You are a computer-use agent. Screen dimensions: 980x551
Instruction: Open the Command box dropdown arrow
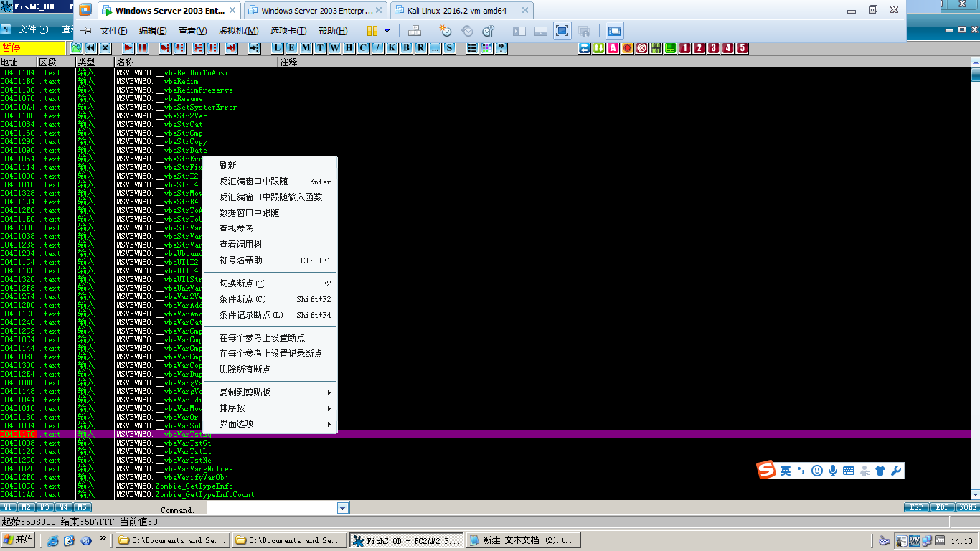coord(343,509)
